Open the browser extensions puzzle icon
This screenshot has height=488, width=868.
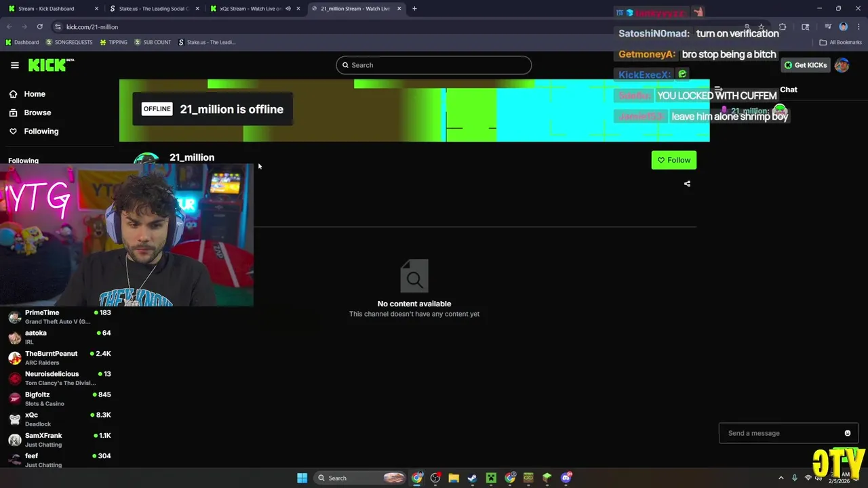(783, 27)
